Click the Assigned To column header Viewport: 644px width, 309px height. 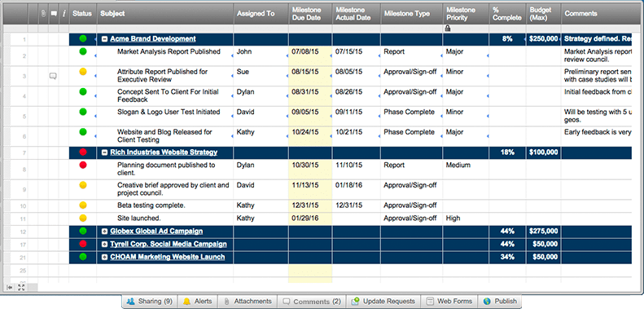click(261, 14)
